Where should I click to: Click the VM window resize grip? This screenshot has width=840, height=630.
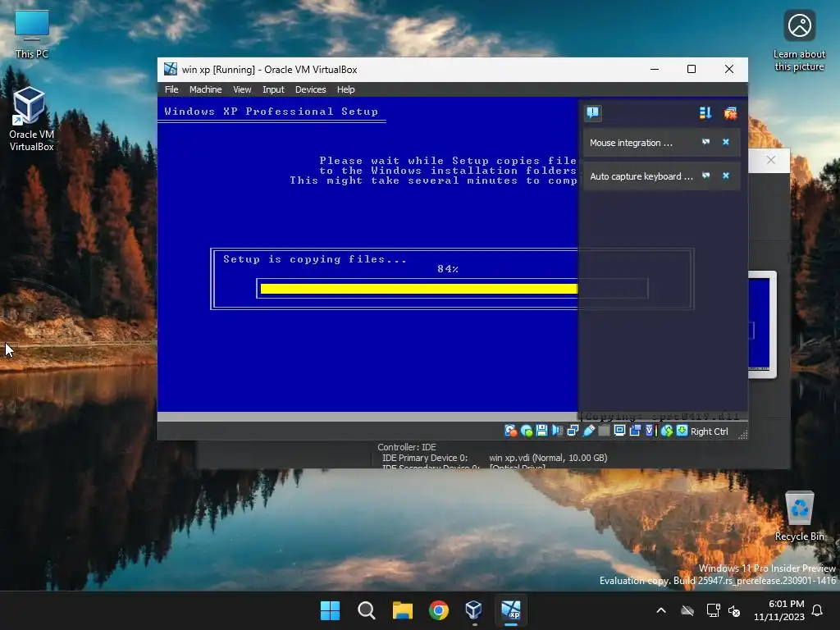click(743, 435)
